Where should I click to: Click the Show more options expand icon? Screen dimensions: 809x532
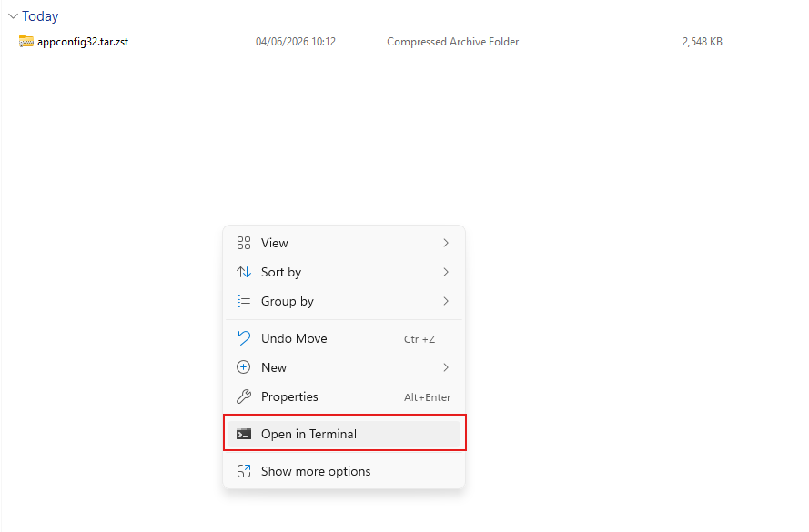[244, 471]
